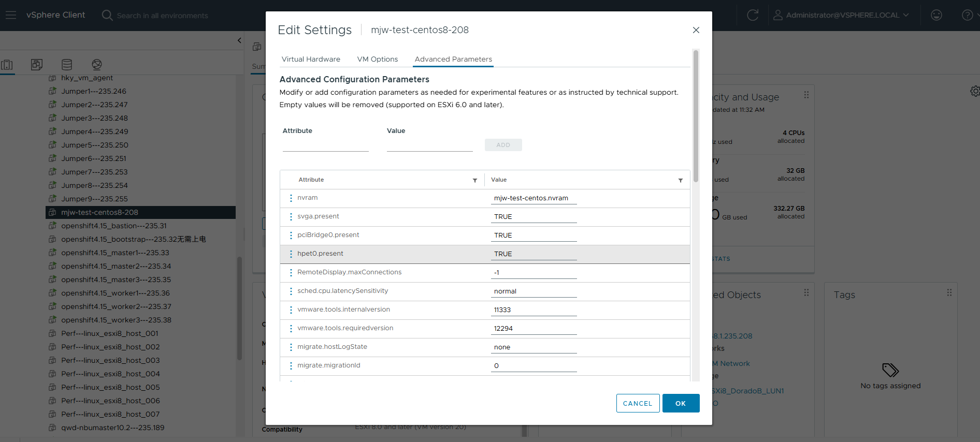Click the new Value input field
The image size is (980, 442).
click(430, 145)
